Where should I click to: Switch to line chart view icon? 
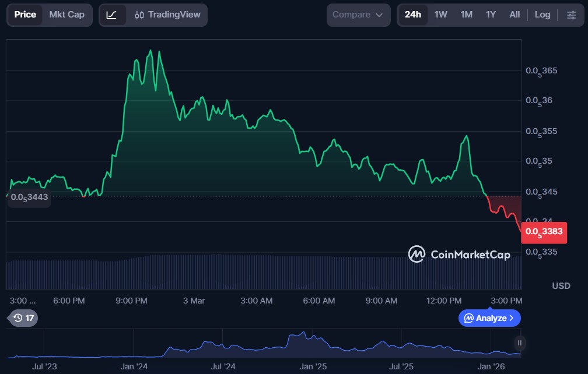click(112, 15)
